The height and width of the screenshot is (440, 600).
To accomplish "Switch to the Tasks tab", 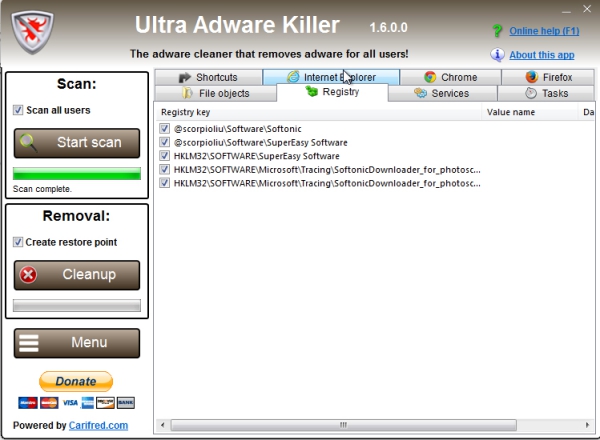I will pyautogui.click(x=546, y=93).
